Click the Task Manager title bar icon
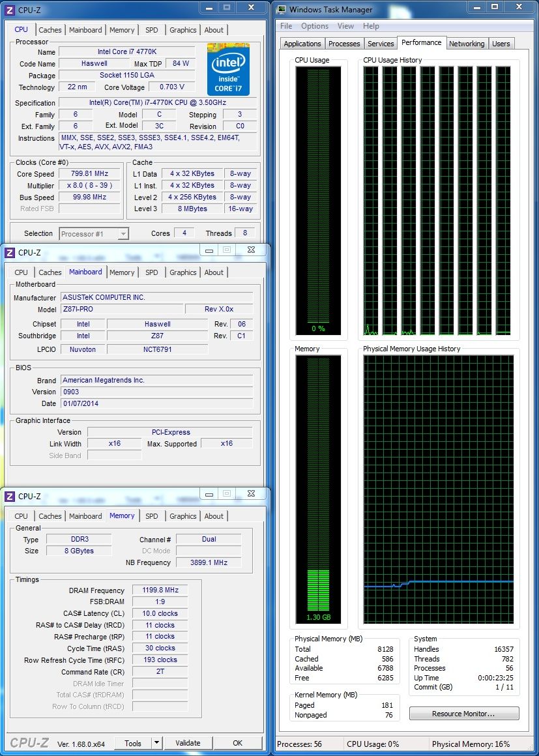 click(281, 9)
